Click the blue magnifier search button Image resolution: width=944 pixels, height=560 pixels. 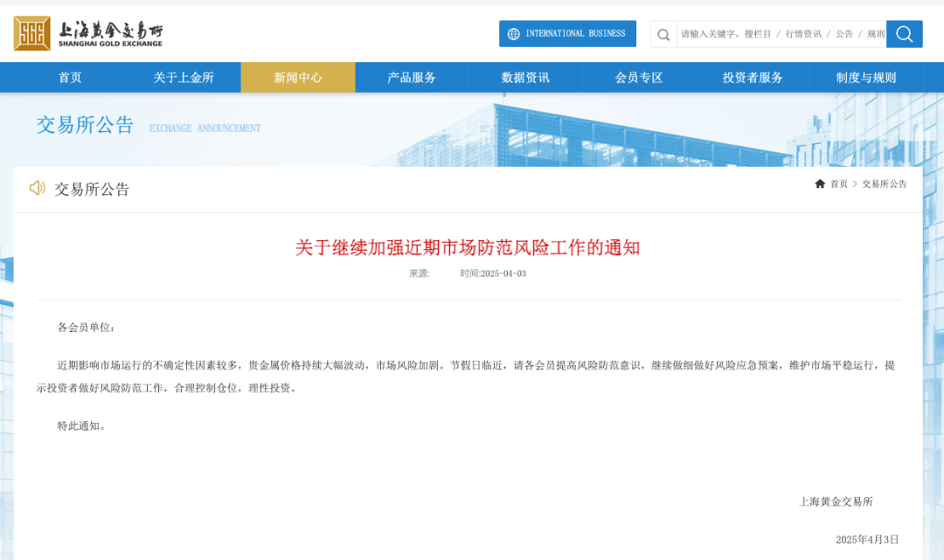click(x=904, y=34)
